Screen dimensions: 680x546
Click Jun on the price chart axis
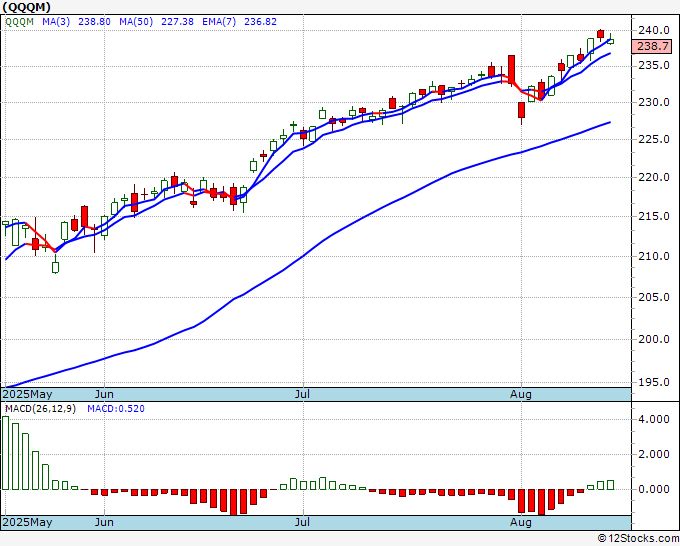coord(104,395)
